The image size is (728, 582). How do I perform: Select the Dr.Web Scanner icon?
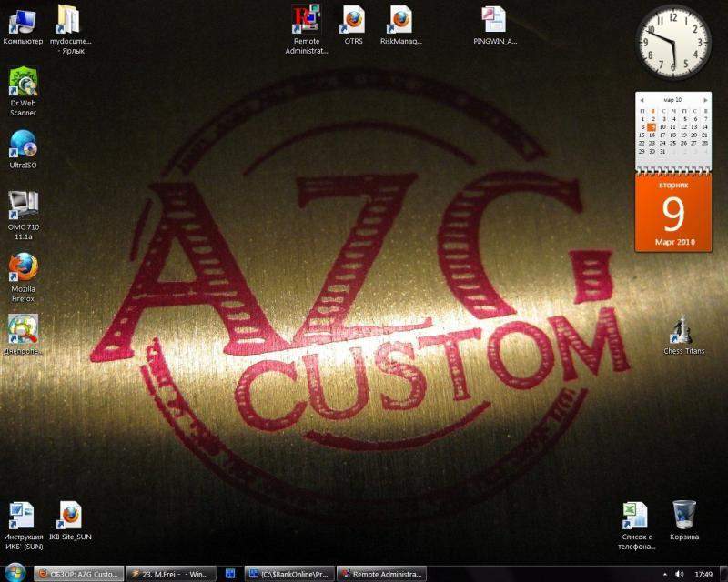pos(23,91)
